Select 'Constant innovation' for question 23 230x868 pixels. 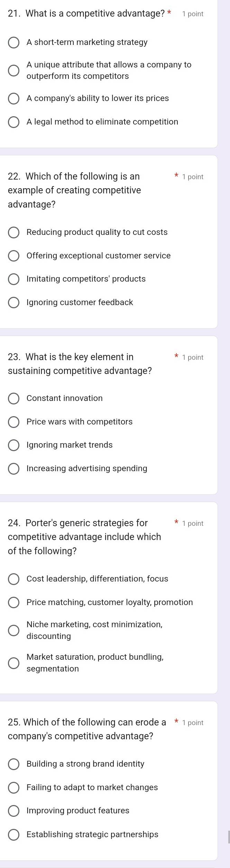coord(14,399)
